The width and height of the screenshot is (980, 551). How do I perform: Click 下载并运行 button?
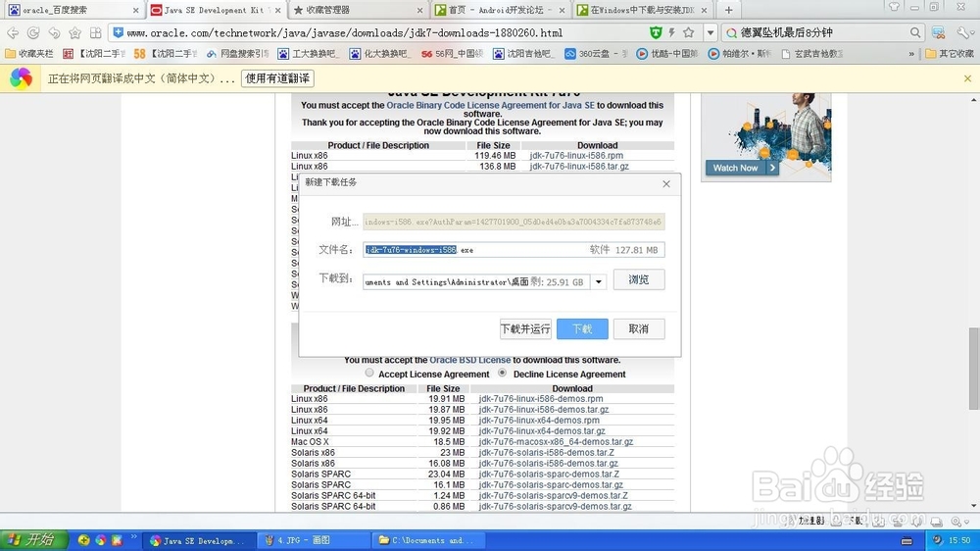(525, 329)
